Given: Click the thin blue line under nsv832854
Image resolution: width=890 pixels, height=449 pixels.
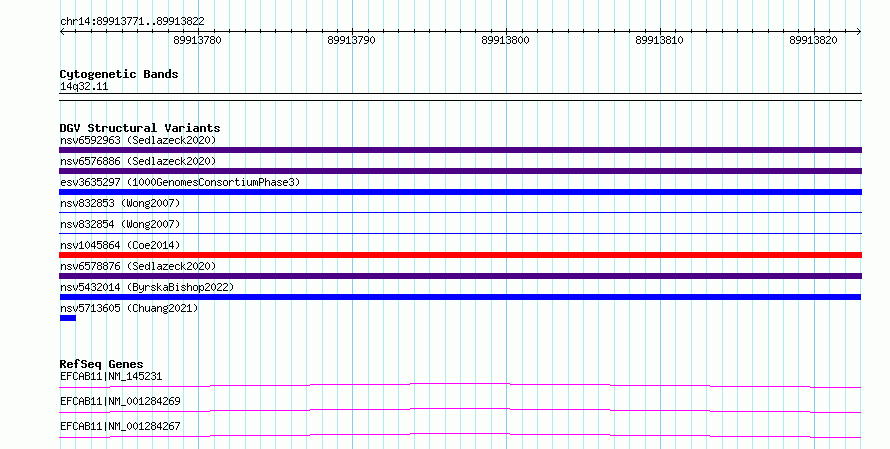Looking at the screenshot, I should point(460,233).
